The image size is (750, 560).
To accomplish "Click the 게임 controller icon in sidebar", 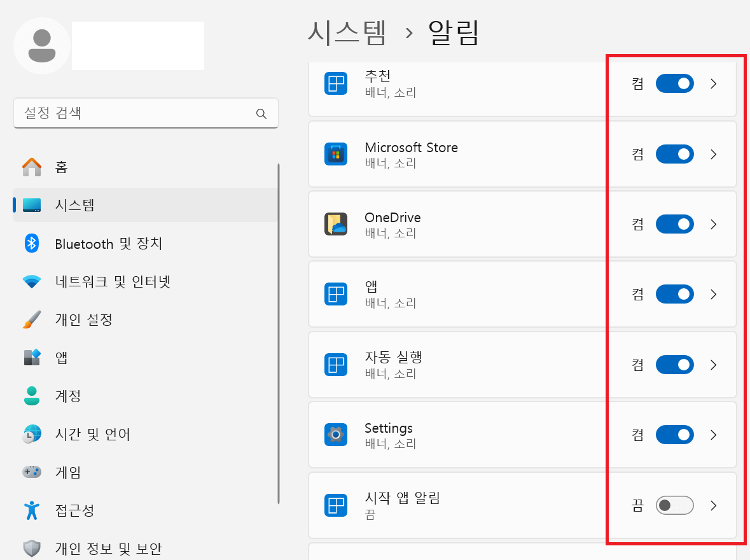I will (32, 472).
